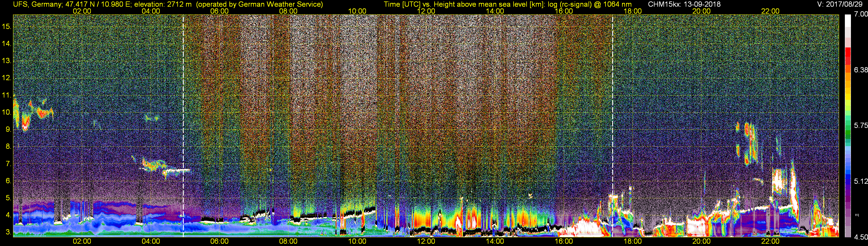The width and height of the screenshot is (868, 246).
Task: Click '04:00' on the bottom time axis
Action: pos(151,241)
